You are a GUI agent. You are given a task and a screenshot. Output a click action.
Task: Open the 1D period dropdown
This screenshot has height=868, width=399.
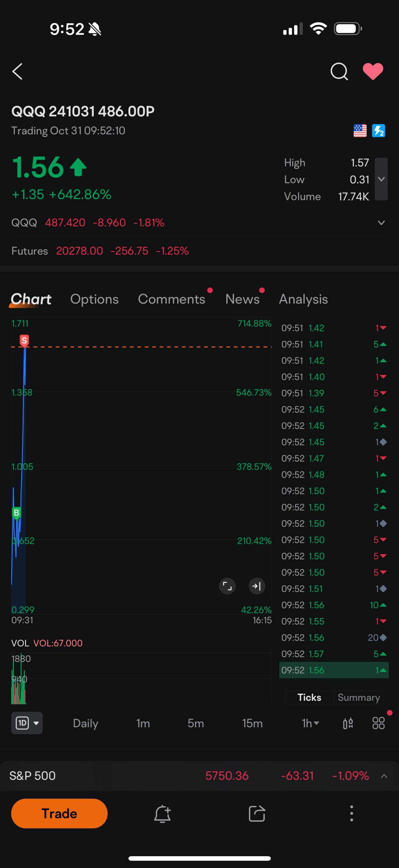click(x=27, y=723)
